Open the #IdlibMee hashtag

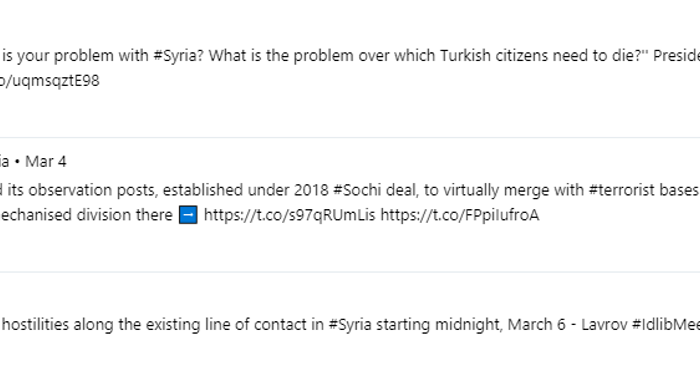click(x=666, y=324)
